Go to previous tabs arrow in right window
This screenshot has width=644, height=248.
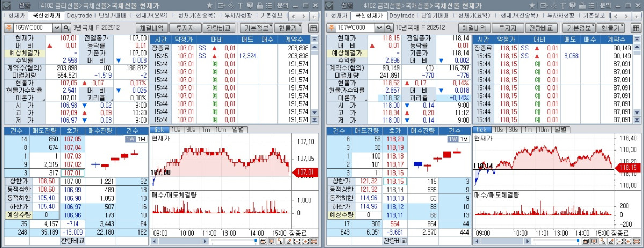pos(616,16)
